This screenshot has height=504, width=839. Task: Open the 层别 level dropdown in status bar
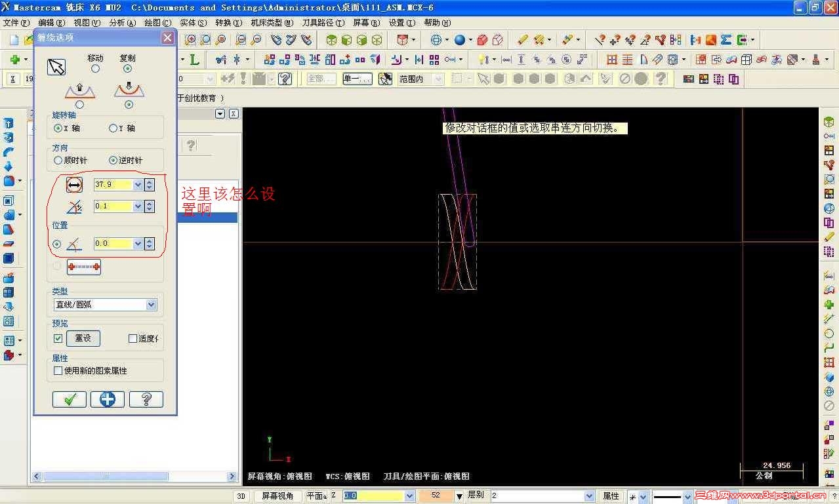589,496
